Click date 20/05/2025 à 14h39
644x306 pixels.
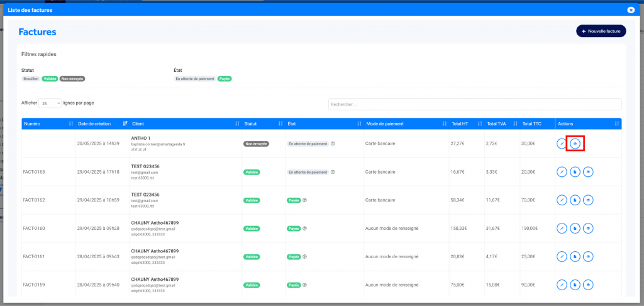pyautogui.click(x=98, y=144)
